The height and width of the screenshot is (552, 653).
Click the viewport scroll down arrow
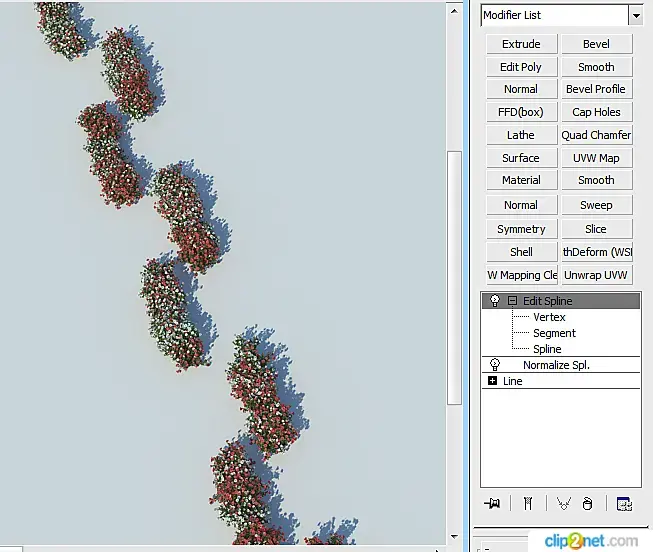[x=454, y=537]
